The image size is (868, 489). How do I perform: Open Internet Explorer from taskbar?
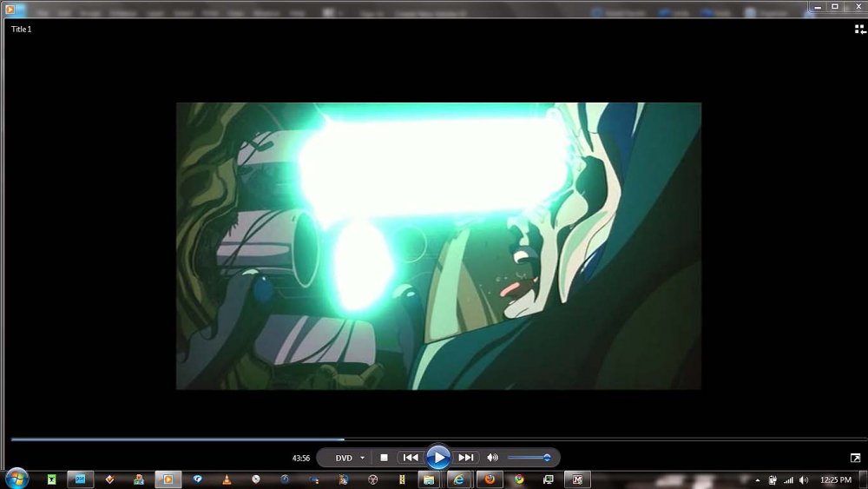pyautogui.click(x=458, y=479)
